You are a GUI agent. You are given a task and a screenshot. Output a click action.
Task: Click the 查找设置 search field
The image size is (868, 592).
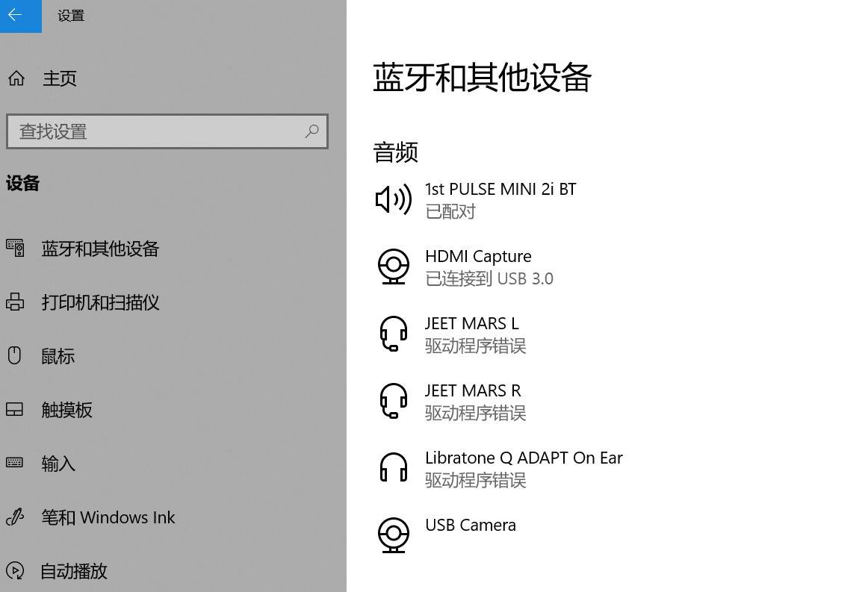pyautogui.click(x=167, y=131)
